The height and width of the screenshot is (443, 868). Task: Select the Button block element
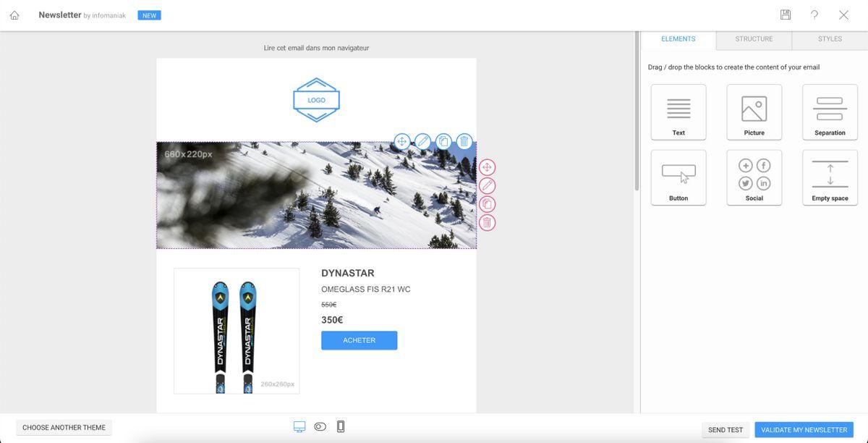coord(678,177)
